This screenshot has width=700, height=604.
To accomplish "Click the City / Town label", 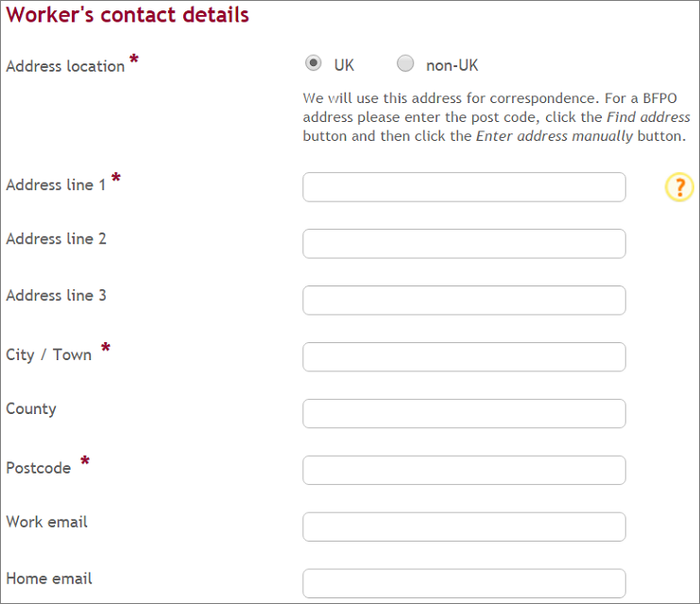I will pos(49,354).
